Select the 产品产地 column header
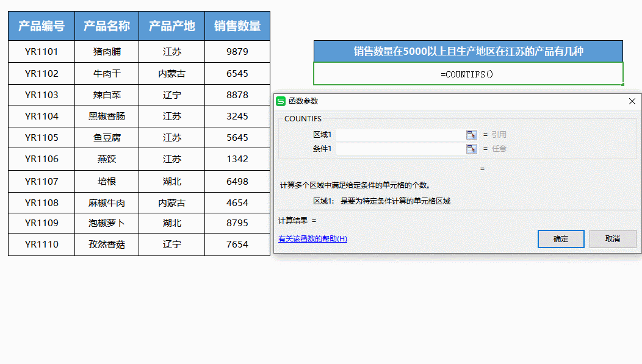Screen dimensions: 642x364 (x=172, y=26)
